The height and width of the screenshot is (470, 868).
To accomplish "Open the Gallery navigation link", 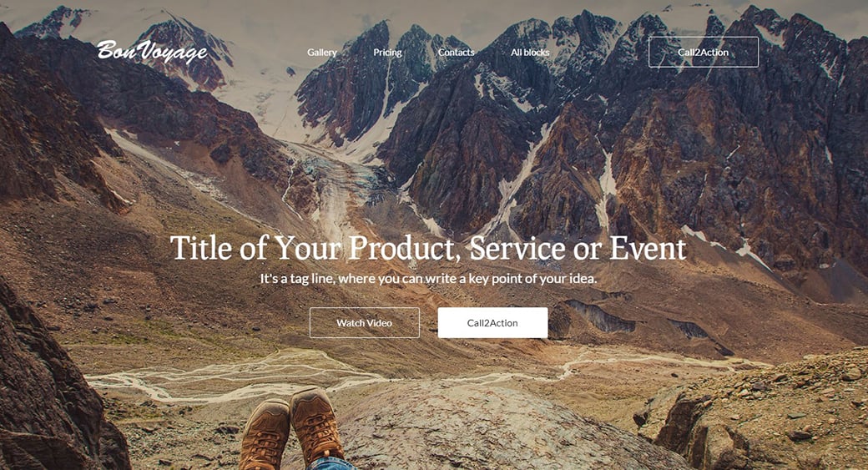I will click(322, 52).
